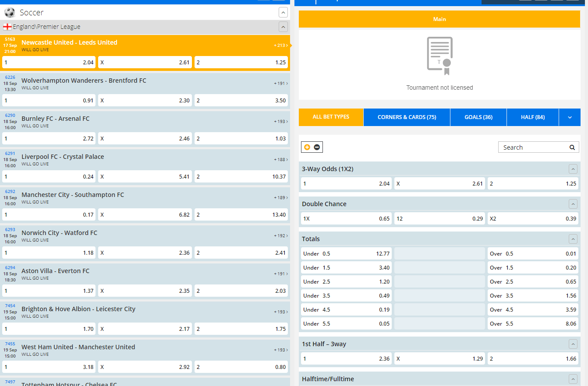Open Wolverhampton Wanderers - Brentford FC match
The height and width of the screenshot is (386, 588).
[84, 81]
